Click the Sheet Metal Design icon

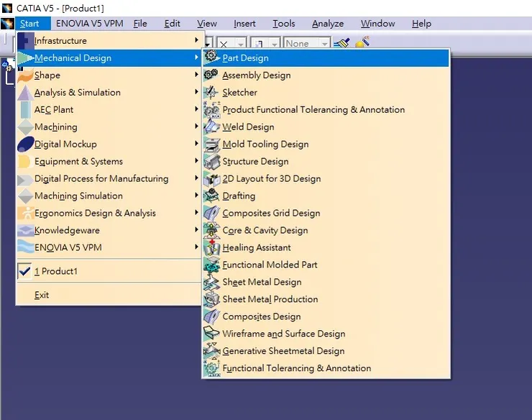pyautogui.click(x=211, y=282)
